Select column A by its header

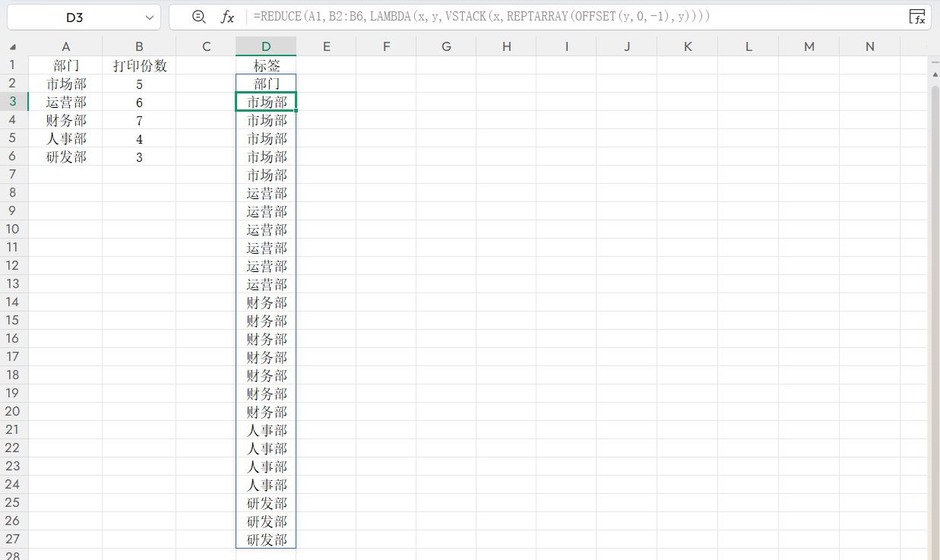tap(66, 46)
